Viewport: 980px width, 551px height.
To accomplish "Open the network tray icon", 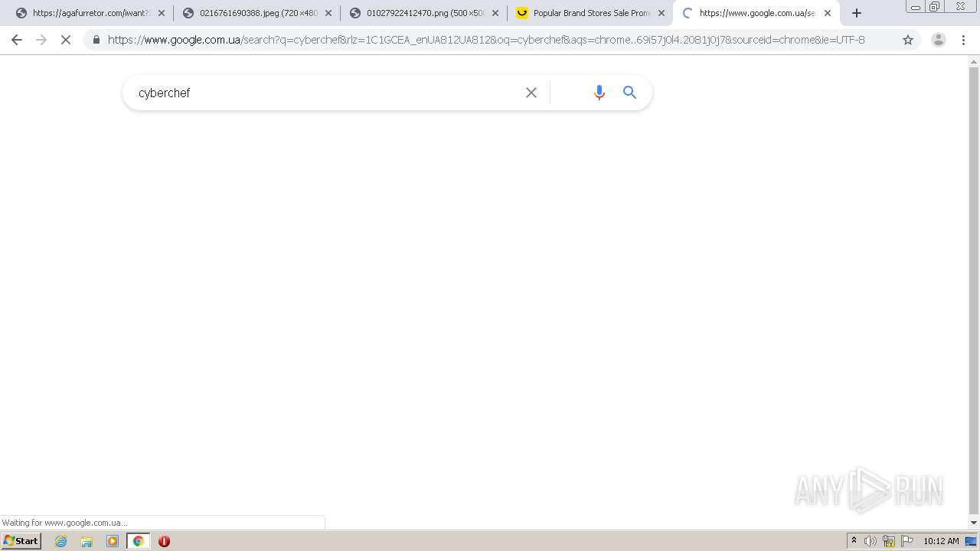I will coord(889,541).
